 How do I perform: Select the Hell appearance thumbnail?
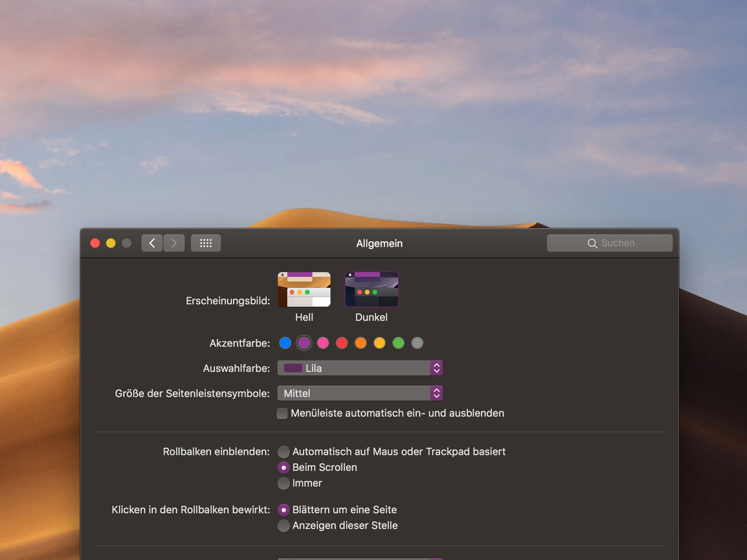click(x=304, y=289)
